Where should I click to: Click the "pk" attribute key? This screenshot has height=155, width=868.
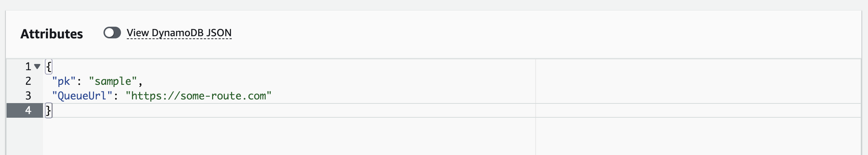click(x=64, y=81)
